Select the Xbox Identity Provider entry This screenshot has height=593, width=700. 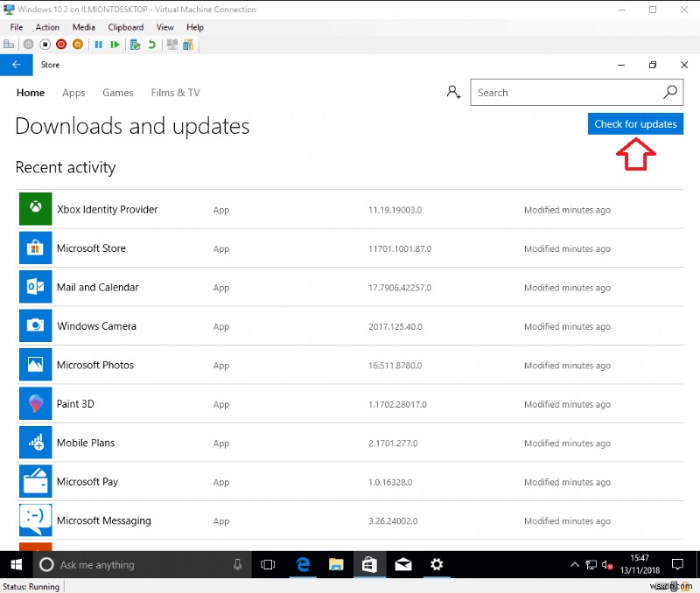(x=106, y=210)
